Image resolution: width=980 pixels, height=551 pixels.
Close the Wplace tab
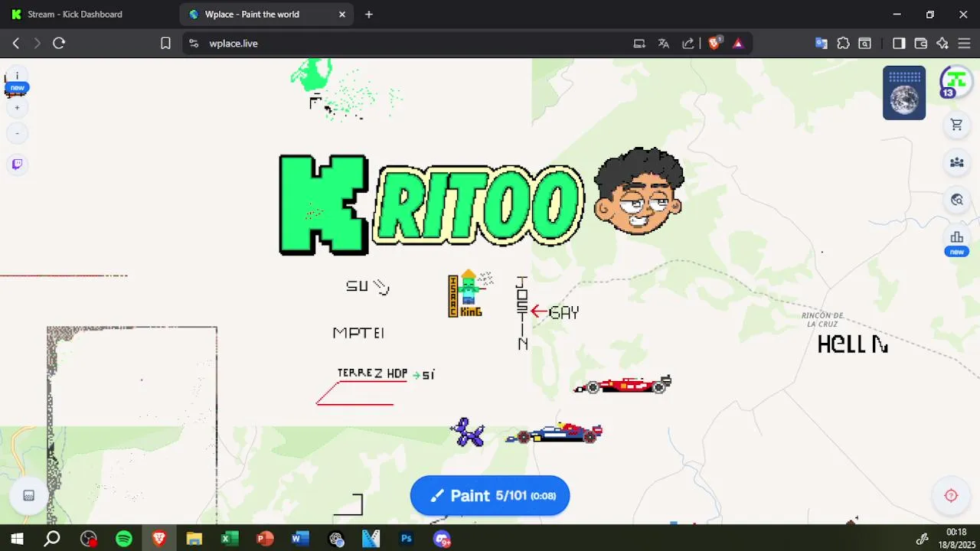342,15
